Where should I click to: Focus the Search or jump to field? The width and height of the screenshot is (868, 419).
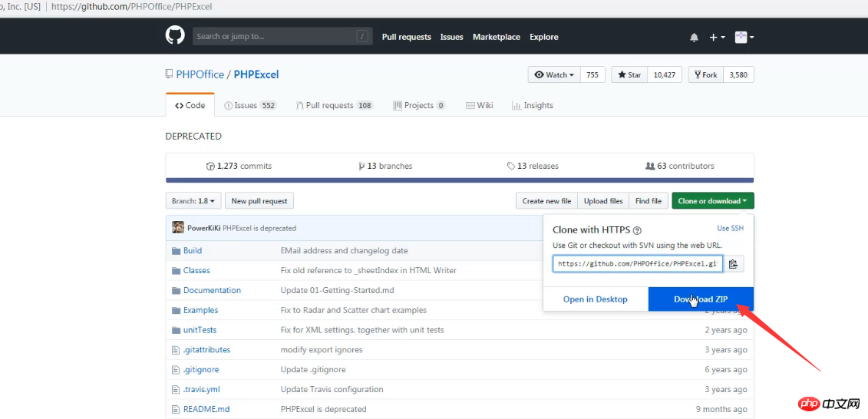282,37
